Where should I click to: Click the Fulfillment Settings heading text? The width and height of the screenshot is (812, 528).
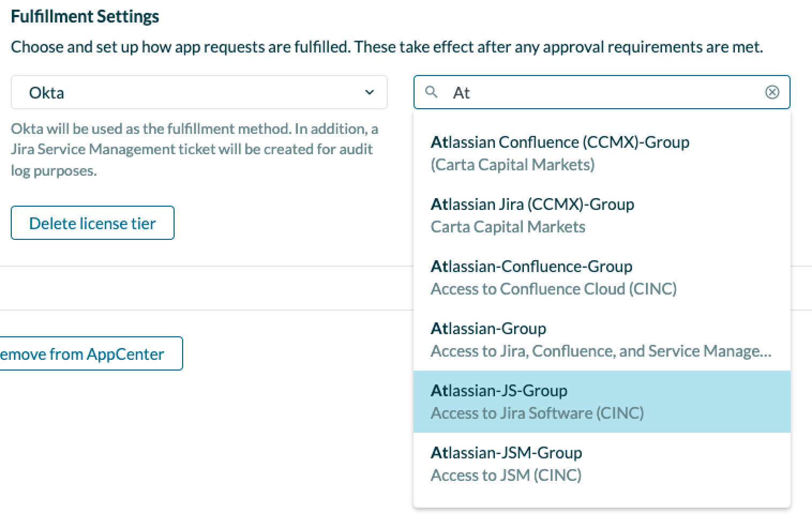tap(85, 17)
